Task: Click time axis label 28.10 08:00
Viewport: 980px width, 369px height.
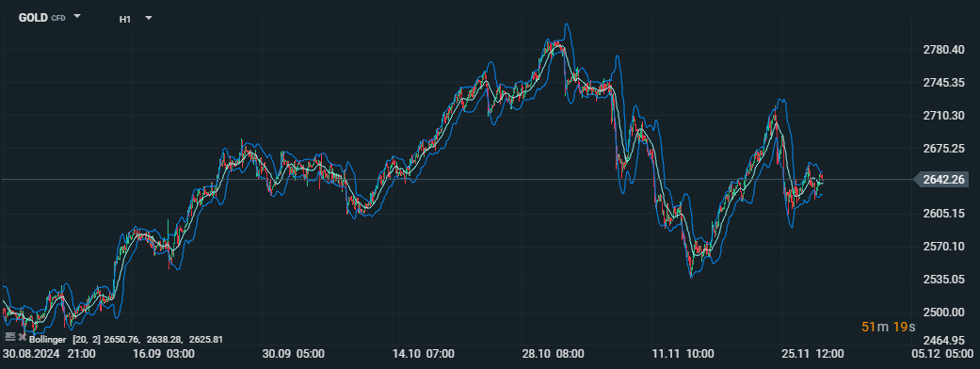Action: coord(554,354)
